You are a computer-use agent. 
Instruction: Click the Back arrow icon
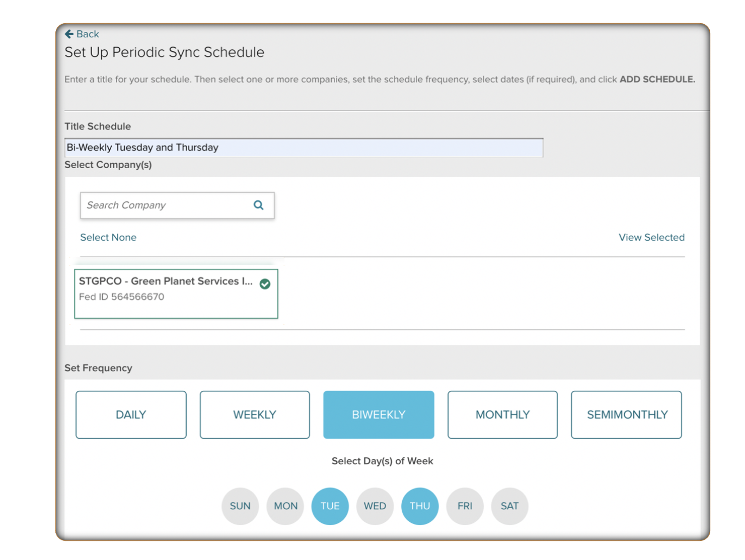69,34
